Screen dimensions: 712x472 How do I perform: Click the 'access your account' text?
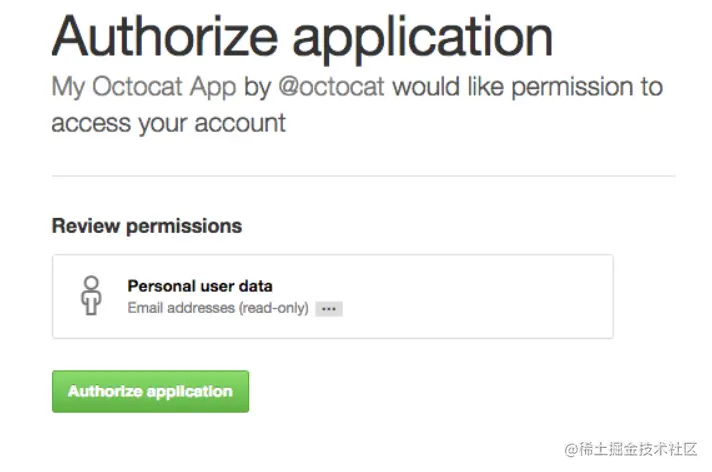click(169, 123)
